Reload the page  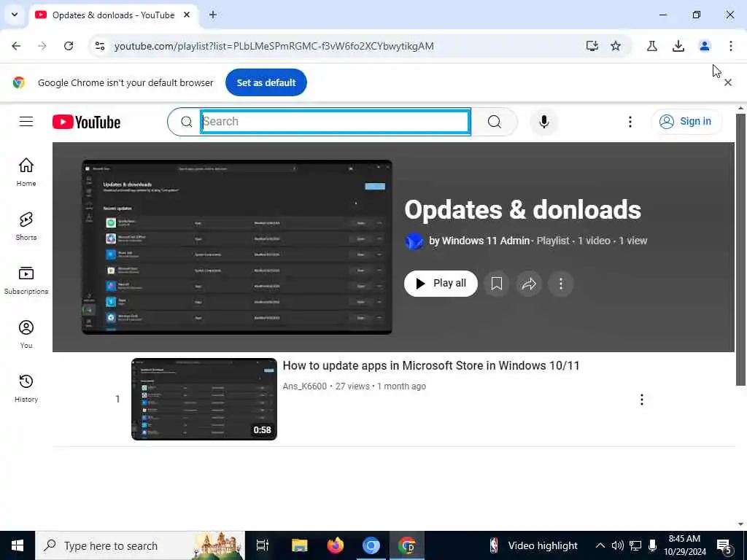69,46
